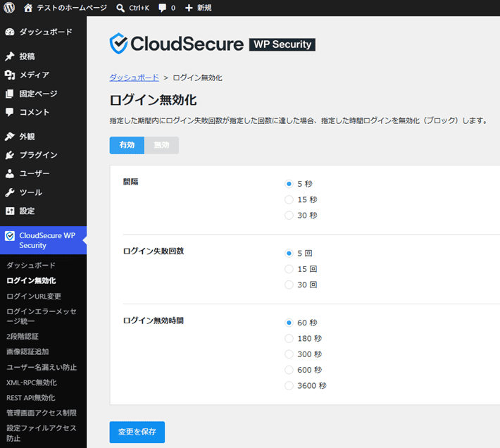Open the 投稿 menu label in sidebar
Screen dimensions: 500x448
[27, 56]
